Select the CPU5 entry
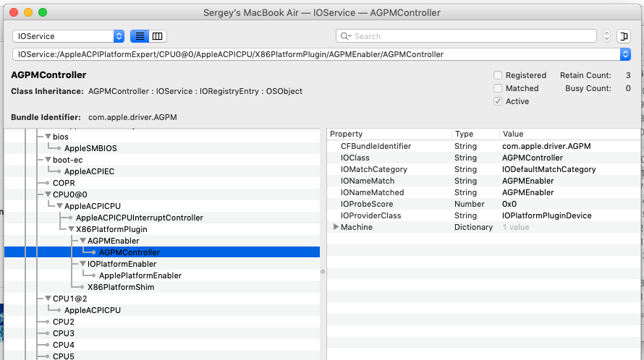644x360 pixels. [63, 356]
